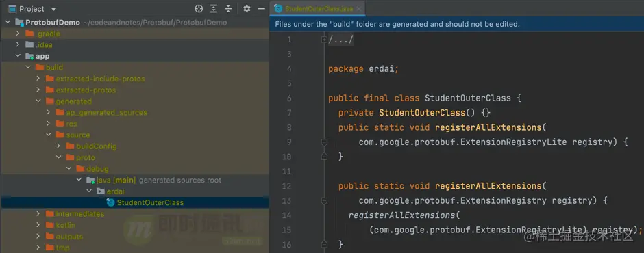Expand the extracted-protos folder
Viewport: 644px width, 253px height.
coord(38,90)
